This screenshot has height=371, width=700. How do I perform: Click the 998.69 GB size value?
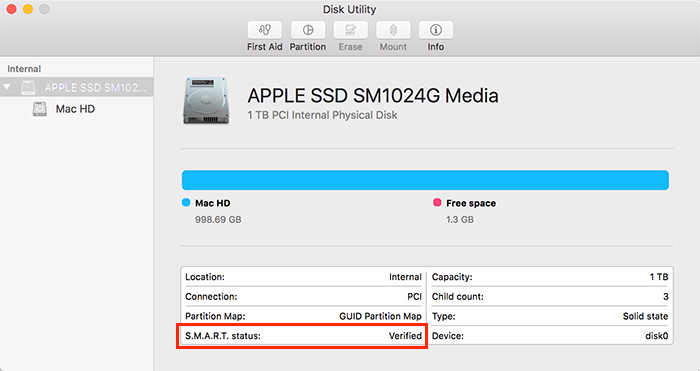(x=218, y=220)
